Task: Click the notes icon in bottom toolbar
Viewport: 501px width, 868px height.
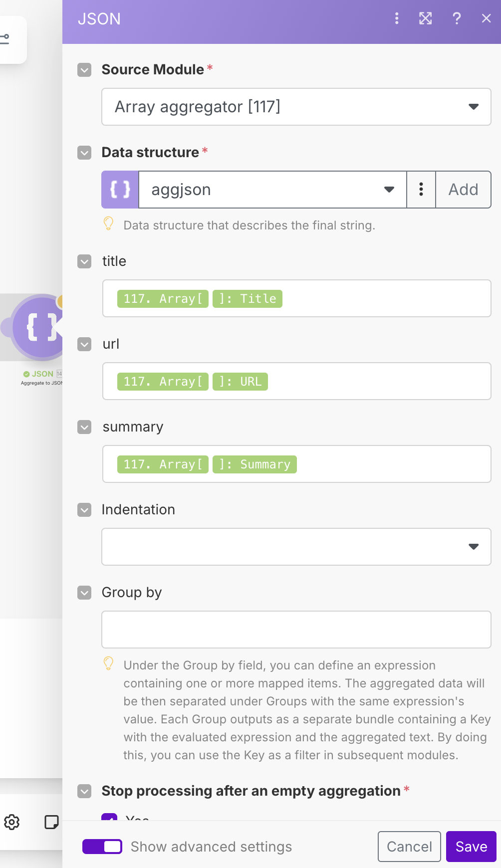Action: click(x=51, y=822)
